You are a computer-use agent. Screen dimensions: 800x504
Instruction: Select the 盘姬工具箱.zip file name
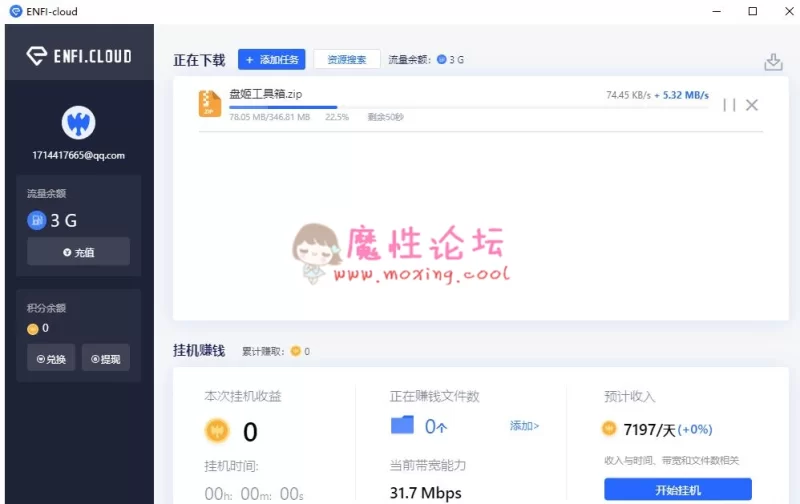(265, 94)
